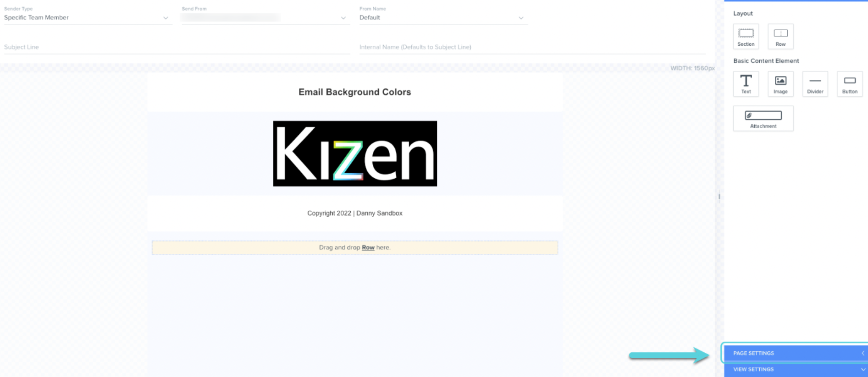
Task: Click the Basic Content Element heading
Action: point(766,60)
